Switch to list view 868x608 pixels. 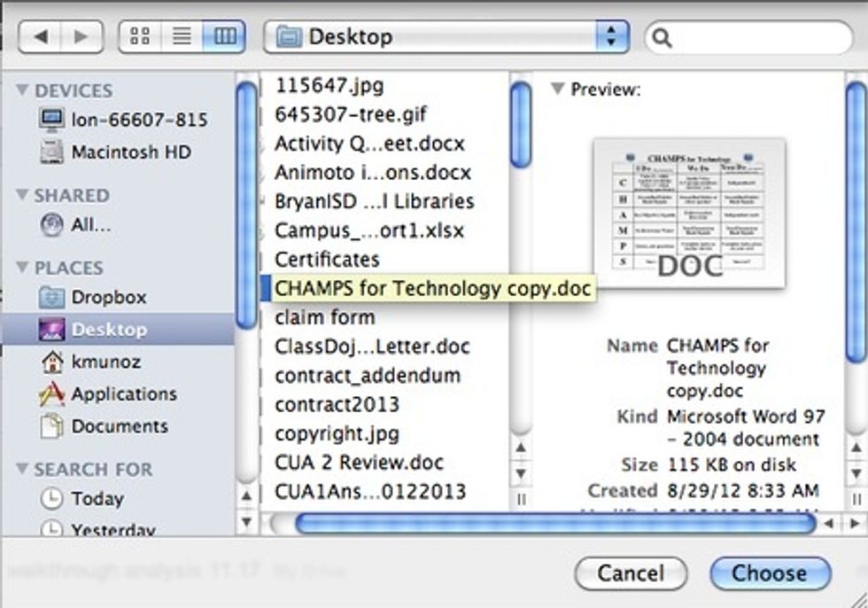point(182,37)
